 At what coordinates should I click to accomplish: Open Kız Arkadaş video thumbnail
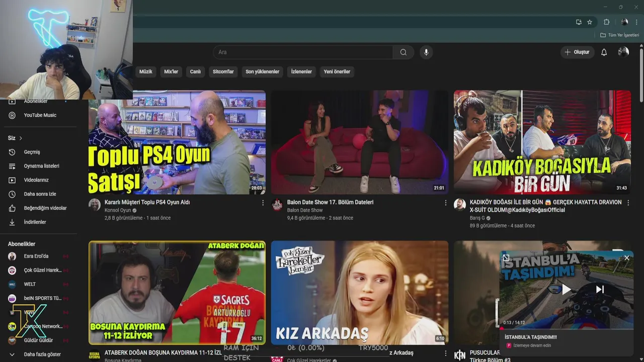(360, 293)
